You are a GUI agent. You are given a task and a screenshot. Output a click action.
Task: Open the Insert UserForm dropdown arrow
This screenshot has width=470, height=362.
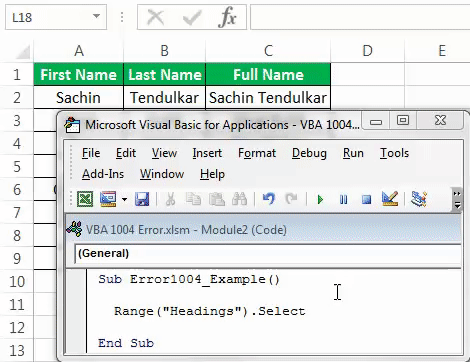pos(124,200)
